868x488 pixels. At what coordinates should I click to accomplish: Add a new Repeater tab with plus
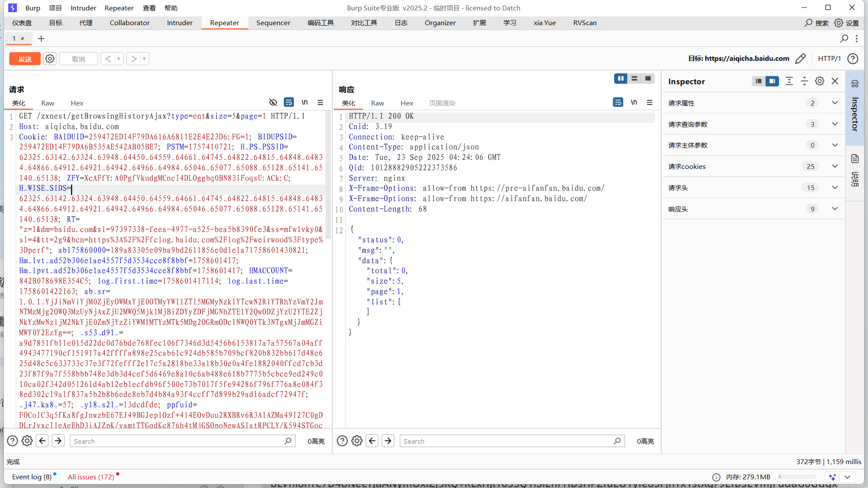41,39
